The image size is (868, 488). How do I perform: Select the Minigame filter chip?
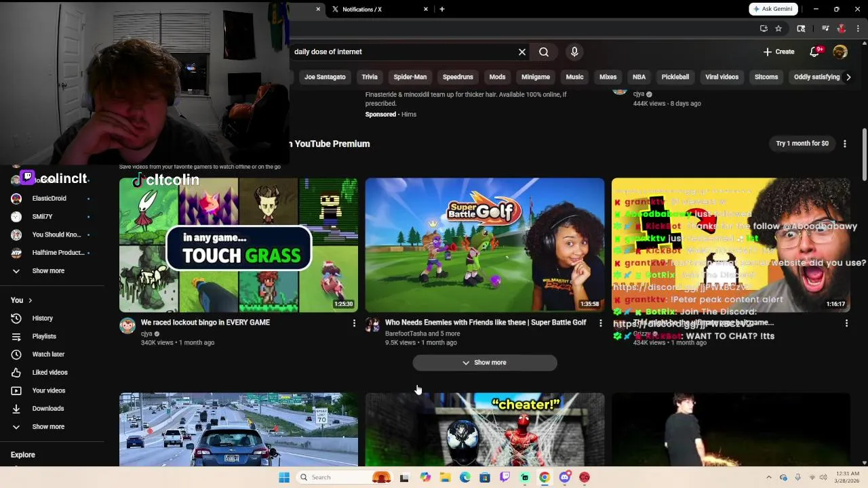[x=536, y=77]
